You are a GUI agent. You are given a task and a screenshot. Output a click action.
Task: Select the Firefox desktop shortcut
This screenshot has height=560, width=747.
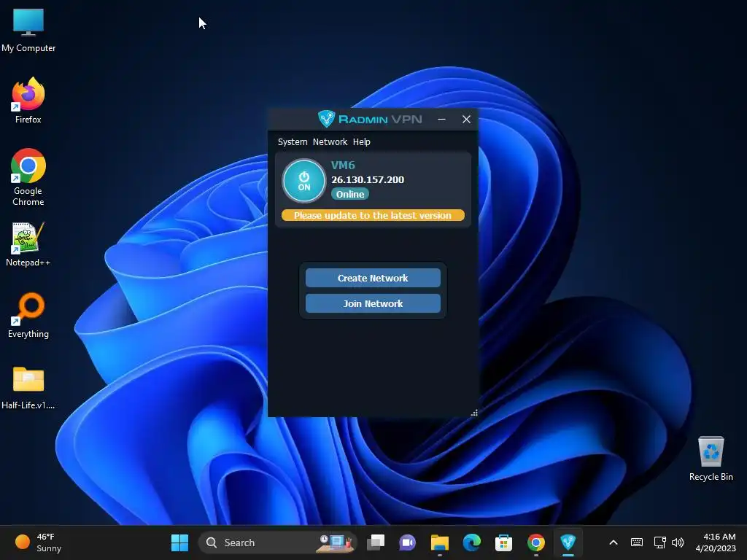28,101
